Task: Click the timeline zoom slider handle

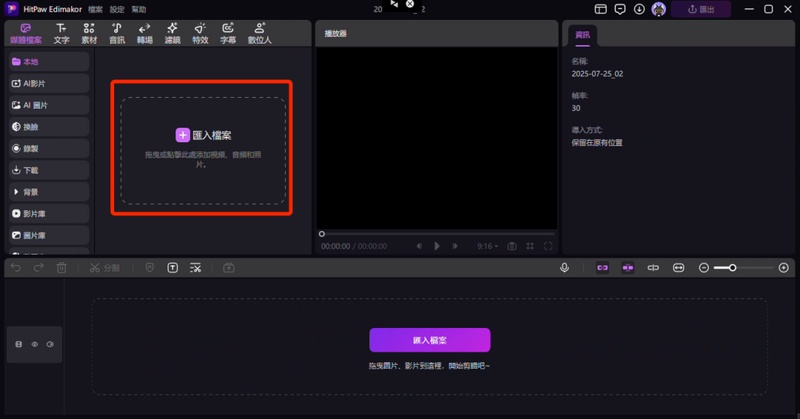Action: [733, 268]
